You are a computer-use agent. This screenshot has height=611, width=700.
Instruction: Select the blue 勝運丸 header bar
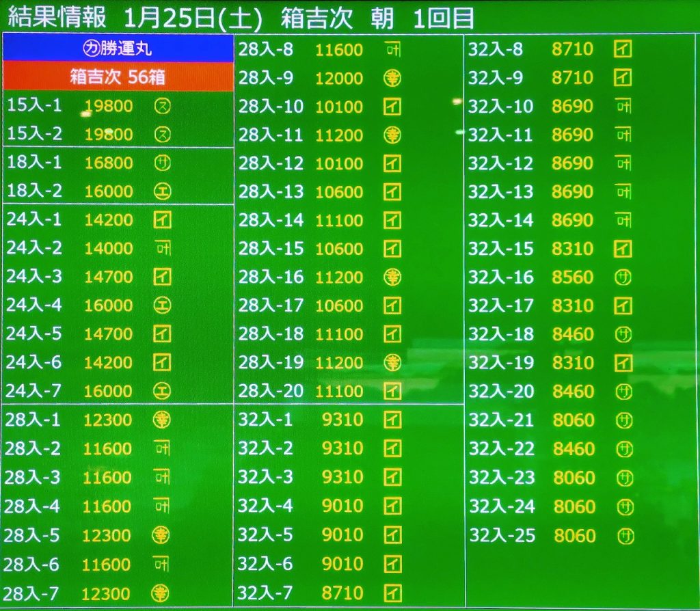click(118, 49)
